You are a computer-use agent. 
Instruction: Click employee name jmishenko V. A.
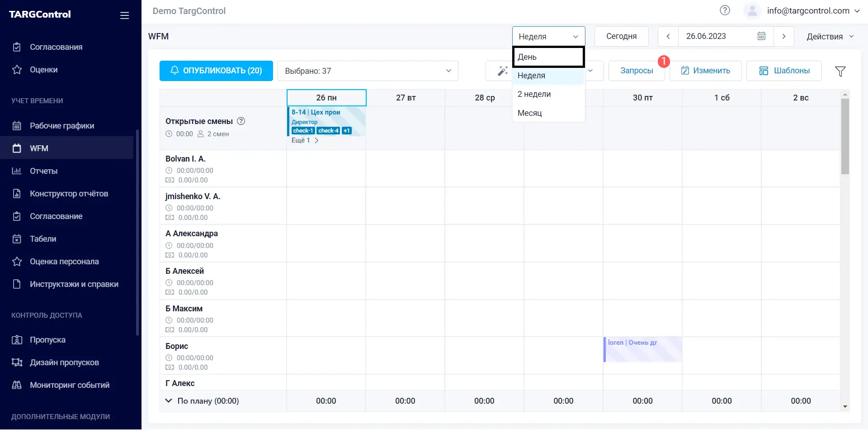193,196
